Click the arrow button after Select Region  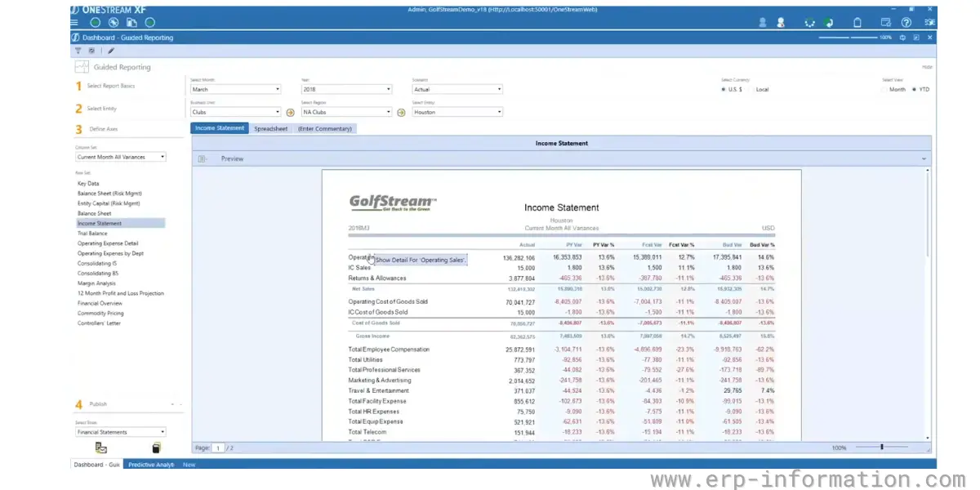click(401, 113)
